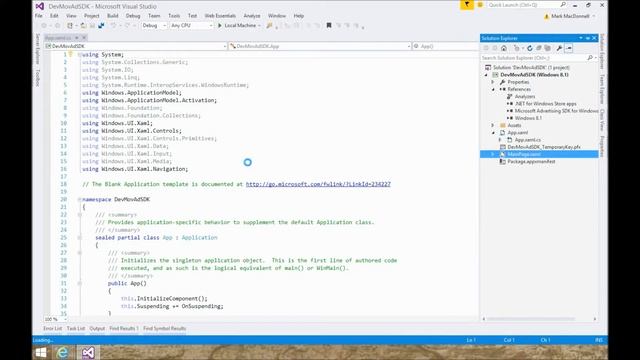Follow the go.microsoft.com fwlink hyperlink

tap(318, 184)
